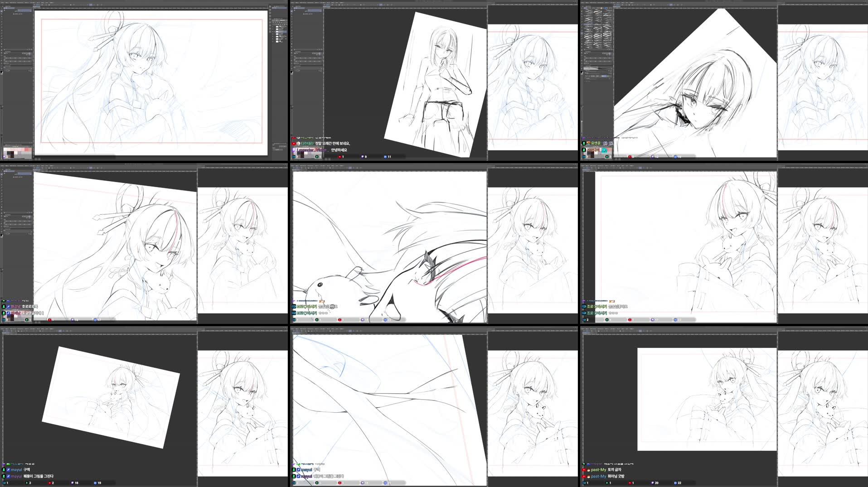The height and width of the screenshot is (487, 868).
Task: Click viewer count '22' under 'past-My' chat
Action: tap(679, 483)
